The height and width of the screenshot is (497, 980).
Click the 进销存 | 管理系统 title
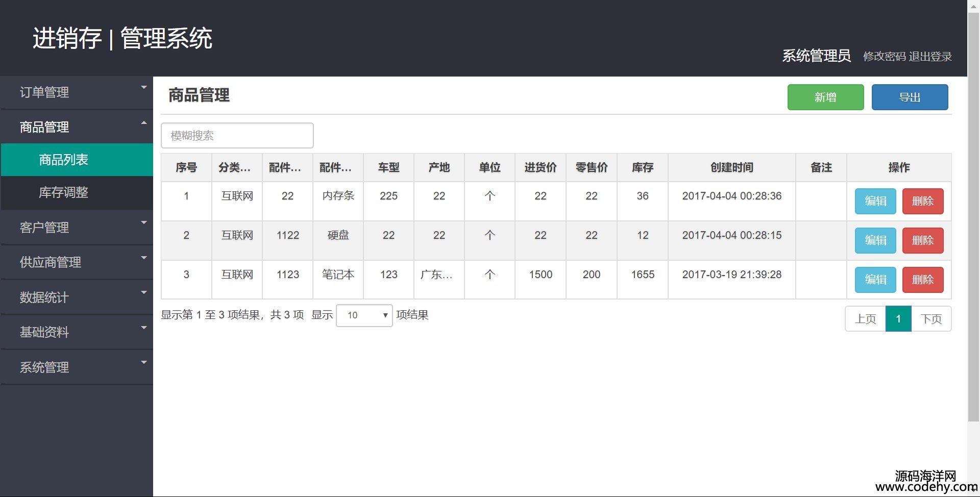[122, 38]
